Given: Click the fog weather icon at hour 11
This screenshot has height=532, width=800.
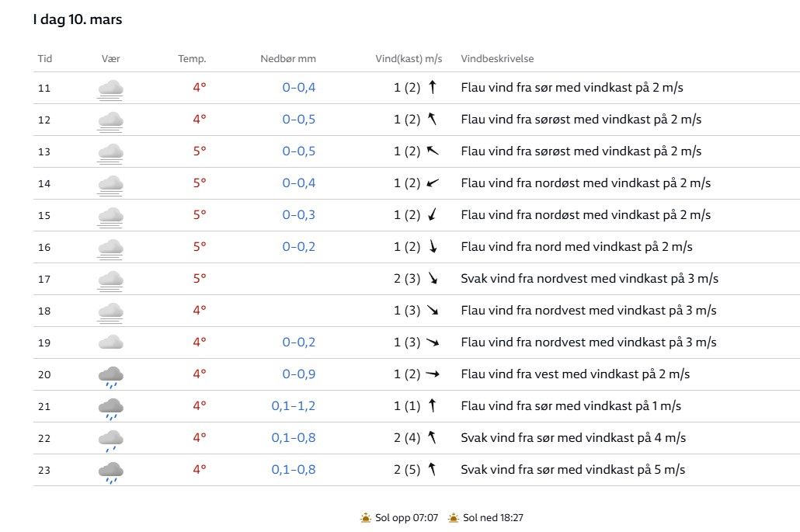Looking at the screenshot, I should pos(110,89).
